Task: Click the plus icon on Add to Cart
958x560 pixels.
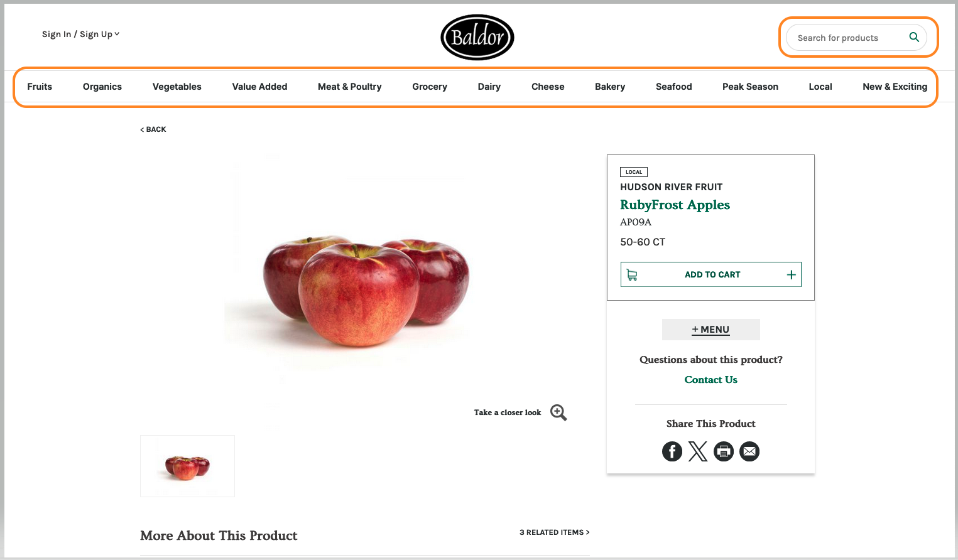Action: point(792,275)
